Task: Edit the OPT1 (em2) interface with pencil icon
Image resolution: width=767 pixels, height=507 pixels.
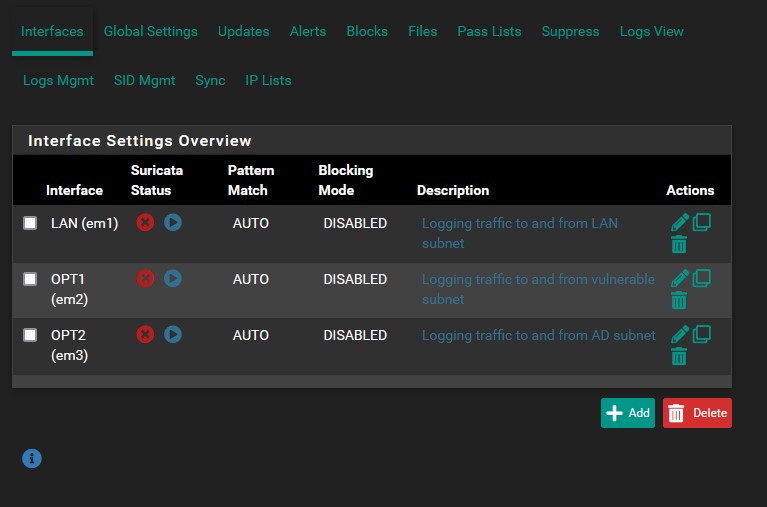Action: pyautogui.click(x=679, y=278)
